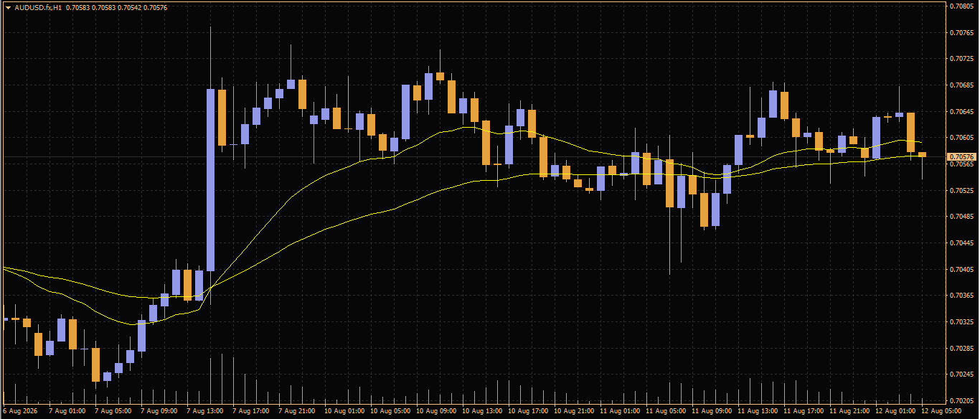Viewport: 980px width, 419px height.
Task: Select price level 0.70485 on the scale
Action: [961, 217]
